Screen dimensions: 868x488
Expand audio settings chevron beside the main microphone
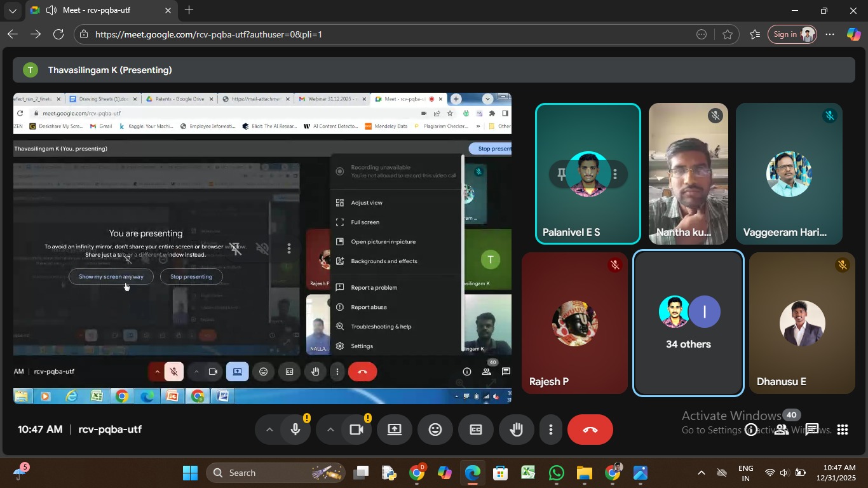[x=269, y=430]
